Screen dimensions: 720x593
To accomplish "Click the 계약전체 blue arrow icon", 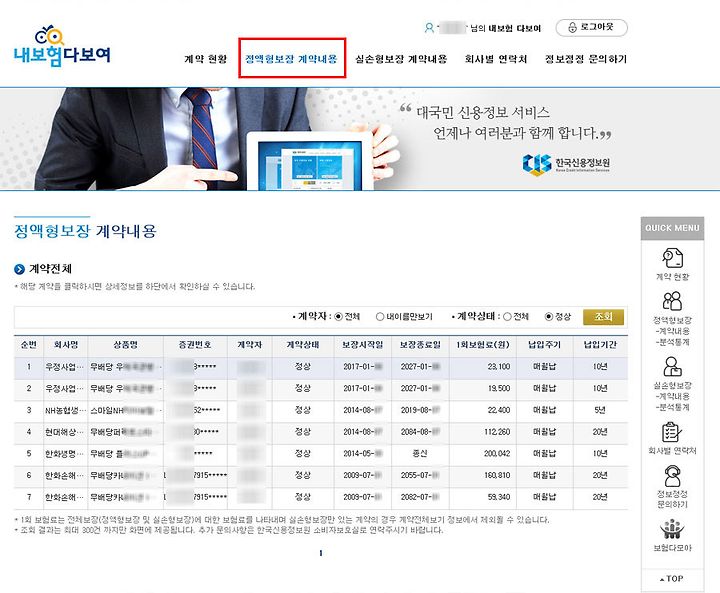I will tap(19, 269).
